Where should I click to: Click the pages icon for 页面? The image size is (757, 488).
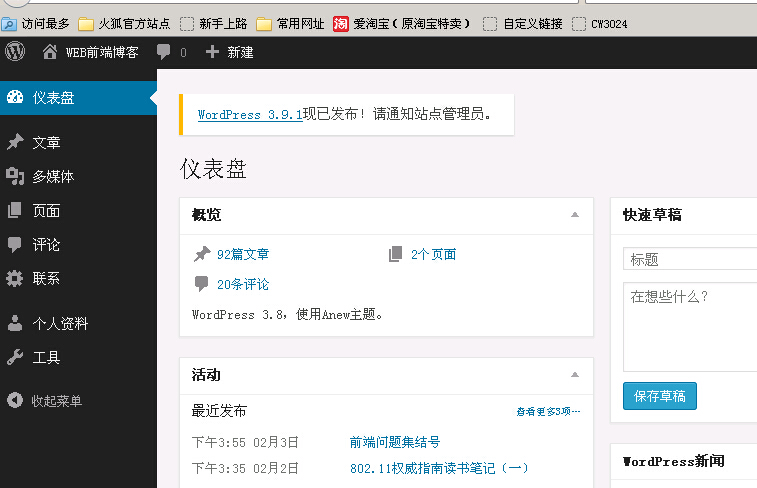point(14,210)
